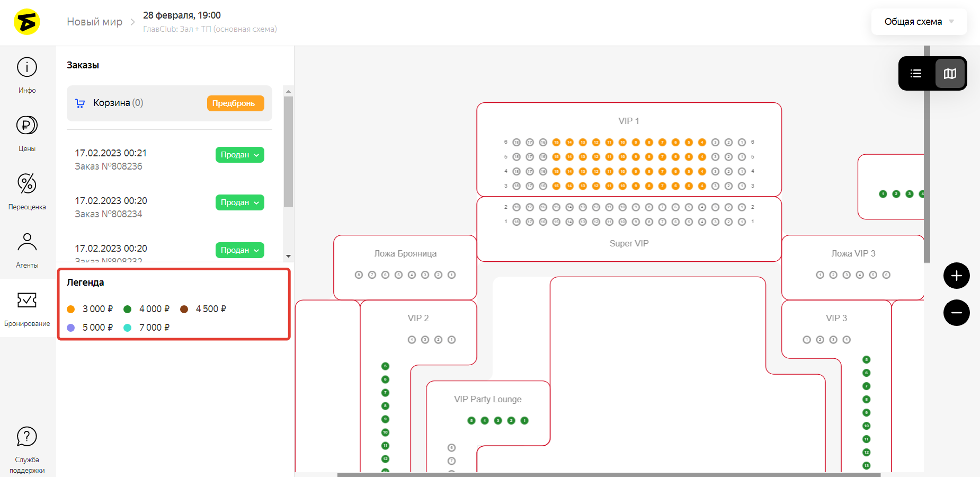This screenshot has width=980, height=477.
Task: Click the VIP 1 sector label
Action: pyautogui.click(x=629, y=121)
